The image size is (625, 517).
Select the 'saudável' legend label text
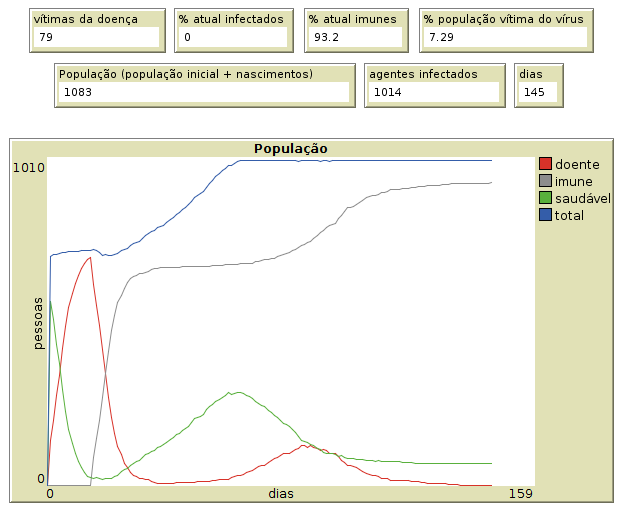click(x=583, y=198)
